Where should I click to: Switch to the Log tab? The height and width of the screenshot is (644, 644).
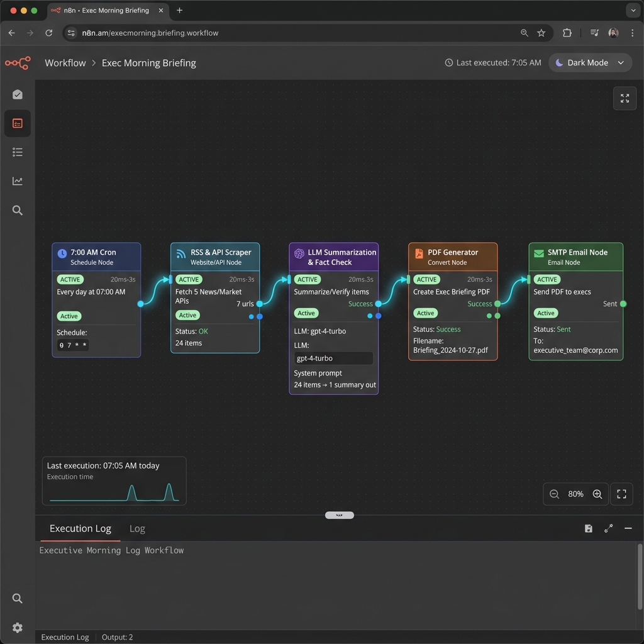(x=137, y=528)
